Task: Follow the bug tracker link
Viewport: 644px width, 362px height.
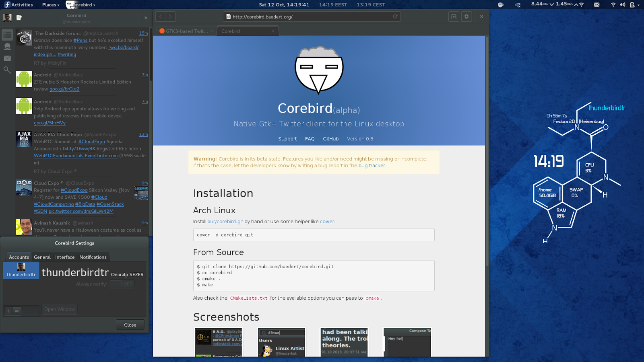Action: [x=372, y=166]
